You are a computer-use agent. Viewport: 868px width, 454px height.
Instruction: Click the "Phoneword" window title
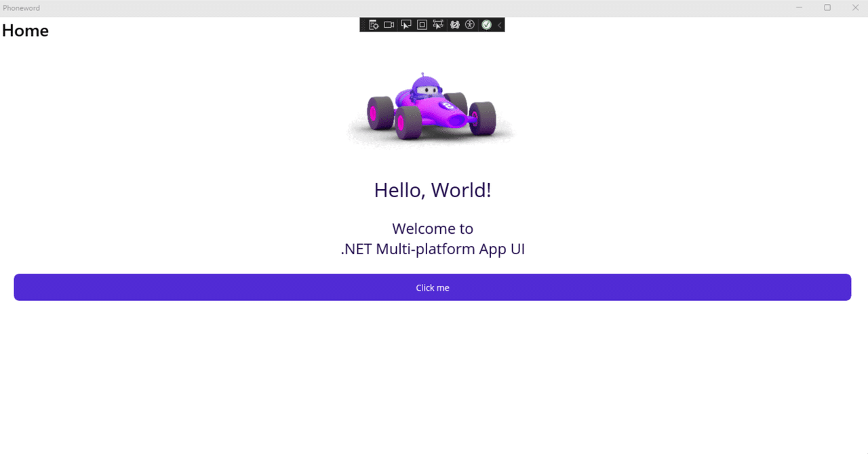pyautogui.click(x=21, y=8)
